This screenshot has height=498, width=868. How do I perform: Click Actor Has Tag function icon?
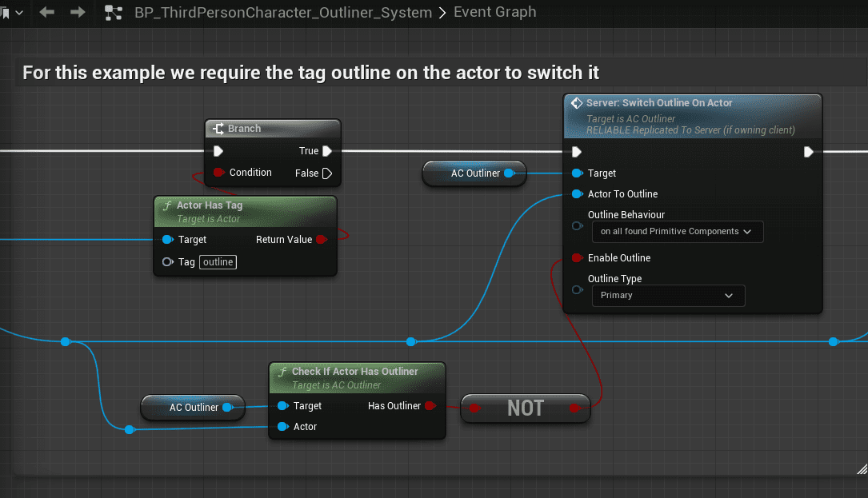click(166, 206)
